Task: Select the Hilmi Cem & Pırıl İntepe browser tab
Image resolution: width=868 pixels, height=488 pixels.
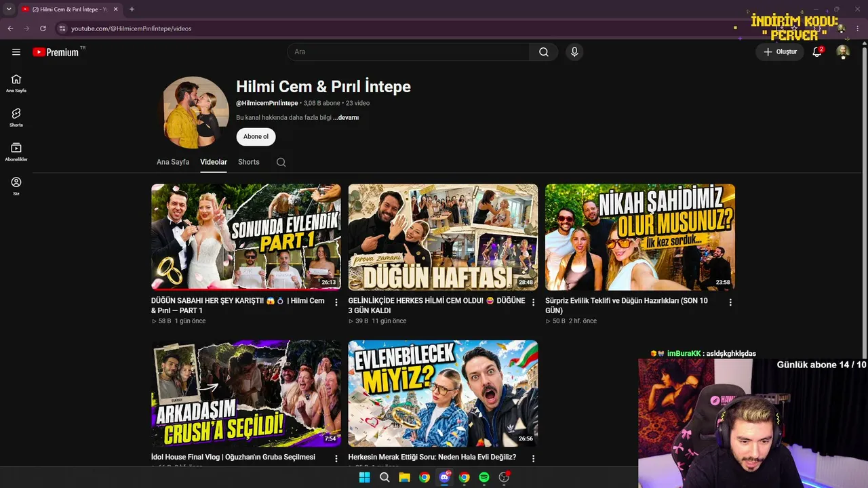Action: [69, 9]
